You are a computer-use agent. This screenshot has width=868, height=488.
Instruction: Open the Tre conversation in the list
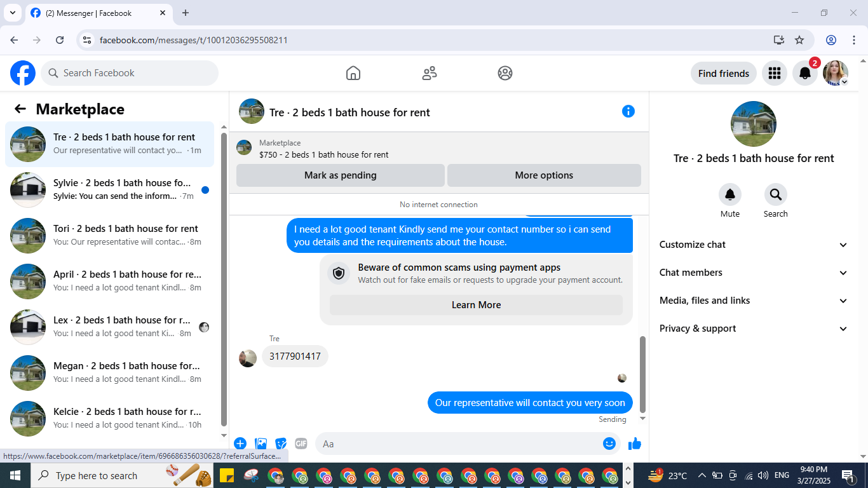(x=110, y=144)
